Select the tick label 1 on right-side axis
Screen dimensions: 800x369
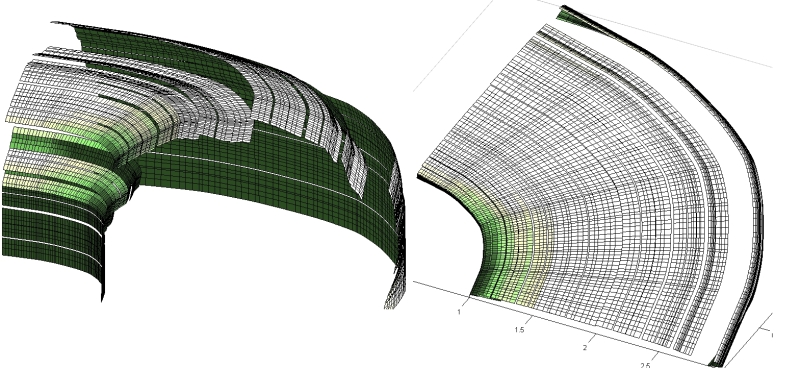click(x=772, y=335)
